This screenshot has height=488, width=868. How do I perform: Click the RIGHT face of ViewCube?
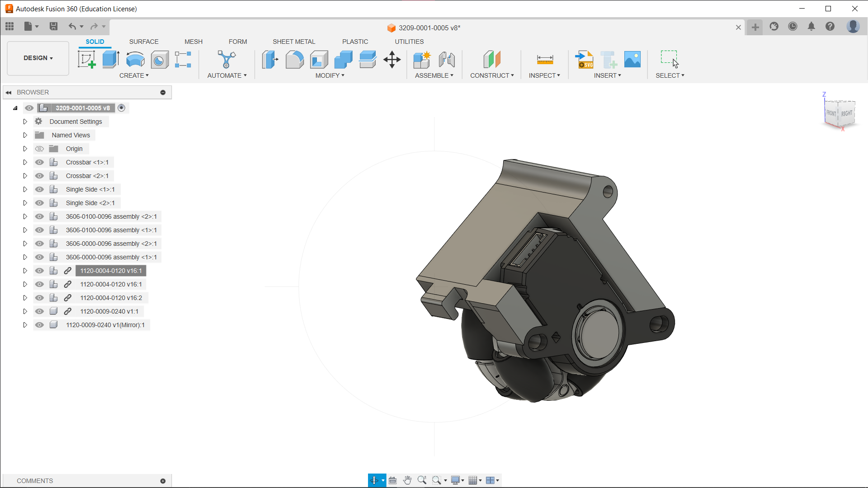tap(847, 113)
